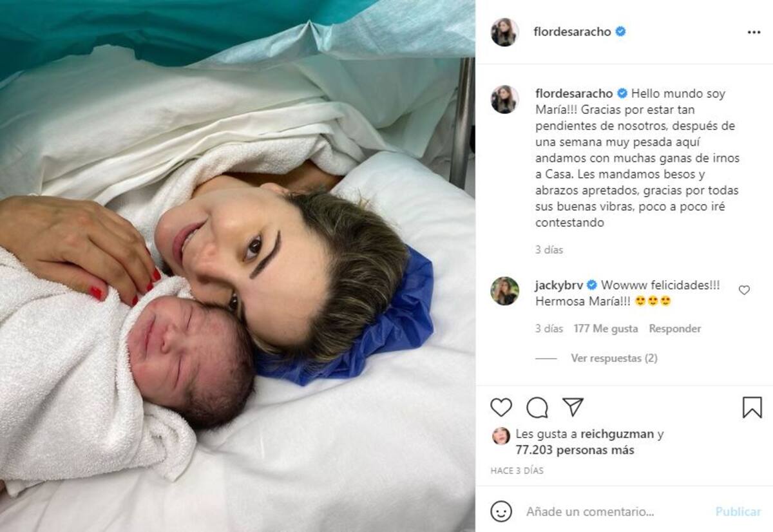Screen dimensions: 773x532
Task: View the 177 Me gusta on the comment
Action: [x=606, y=328]
